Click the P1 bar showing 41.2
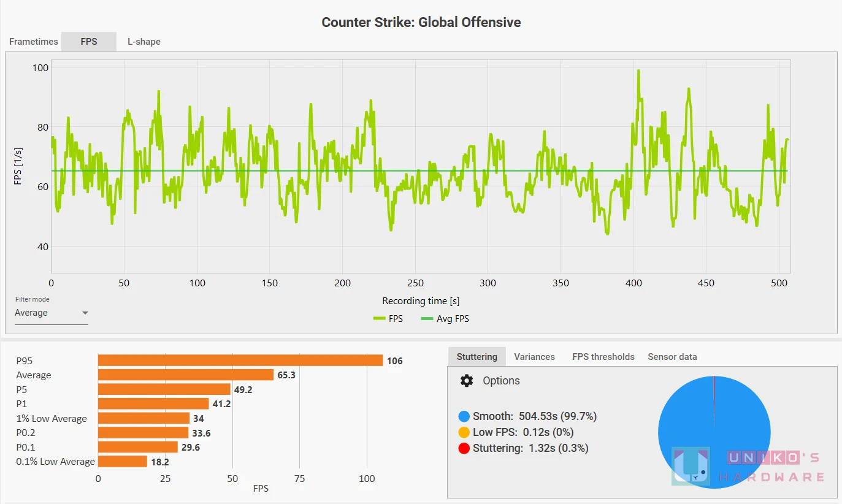This screenshot has height=504, width=842. click(153, 403)
